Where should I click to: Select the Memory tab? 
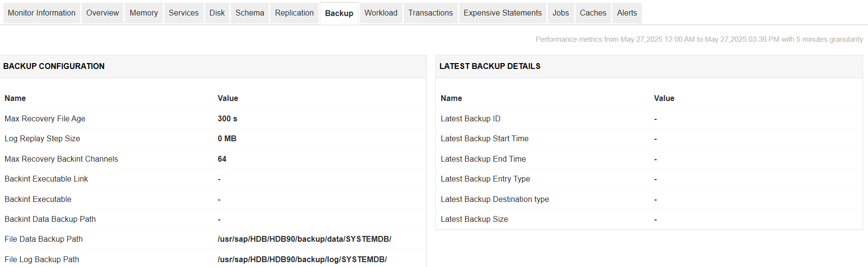pos(143,13)
